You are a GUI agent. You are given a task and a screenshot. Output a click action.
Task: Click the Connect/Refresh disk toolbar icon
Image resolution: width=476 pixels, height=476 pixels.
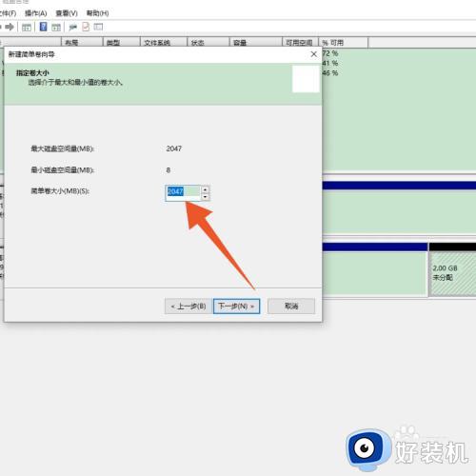coord(73,28)
